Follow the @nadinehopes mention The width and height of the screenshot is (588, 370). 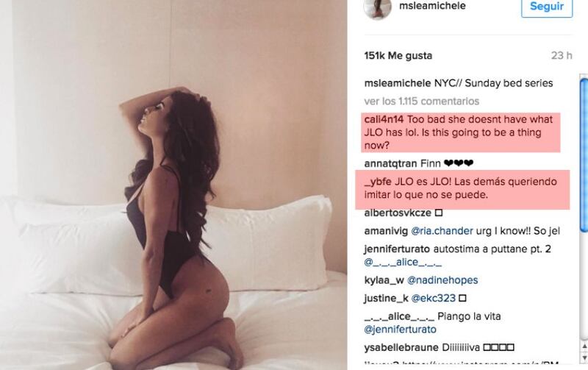click(442, 280)
